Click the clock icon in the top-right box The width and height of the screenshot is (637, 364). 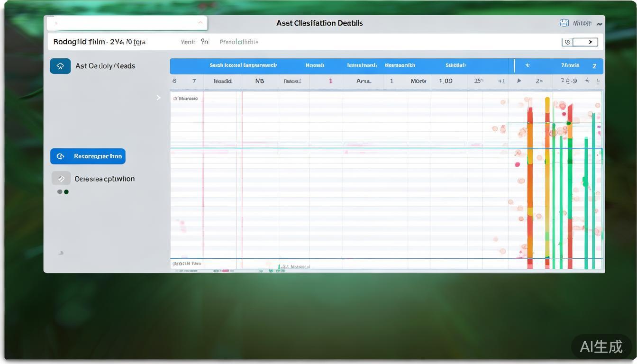[567, 42]
